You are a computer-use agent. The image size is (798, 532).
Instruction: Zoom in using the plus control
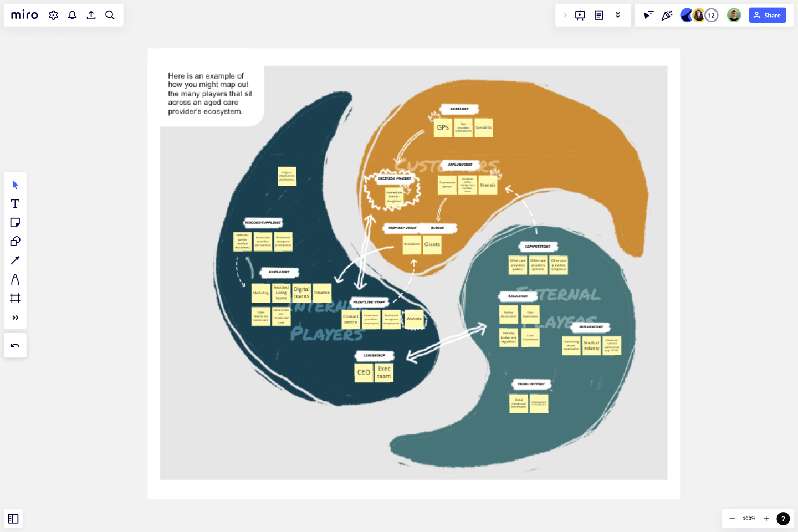pos(766,519)
